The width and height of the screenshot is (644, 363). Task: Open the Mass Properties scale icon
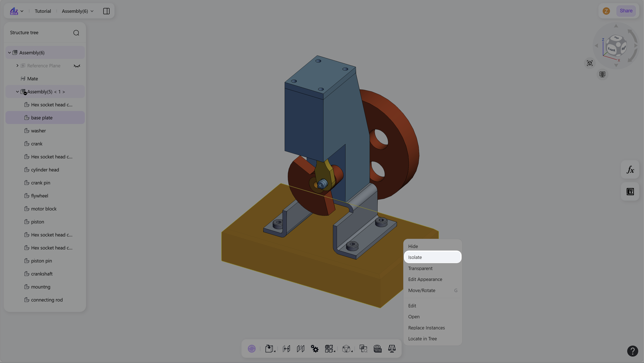click(x=392, y=349)
